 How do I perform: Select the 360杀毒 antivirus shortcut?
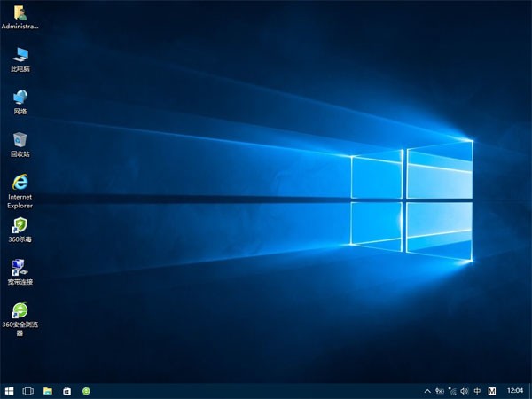click(x=20, y=230)
